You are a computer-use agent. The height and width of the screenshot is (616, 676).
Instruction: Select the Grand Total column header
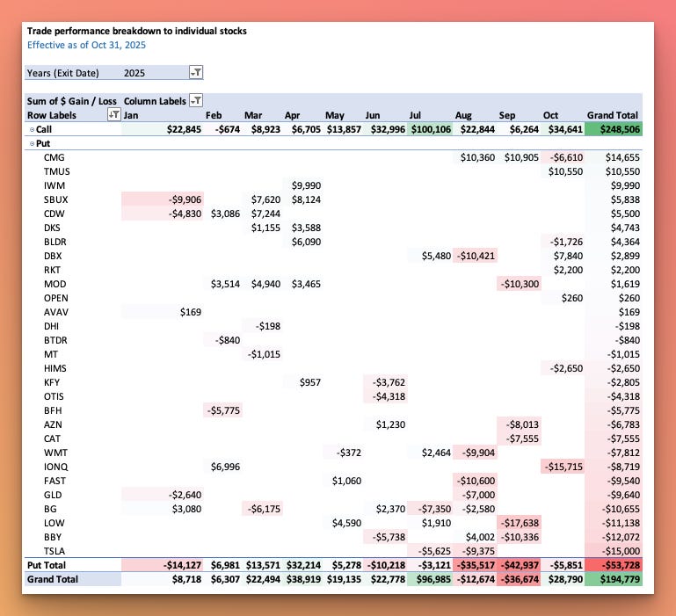tap(612, 115)
